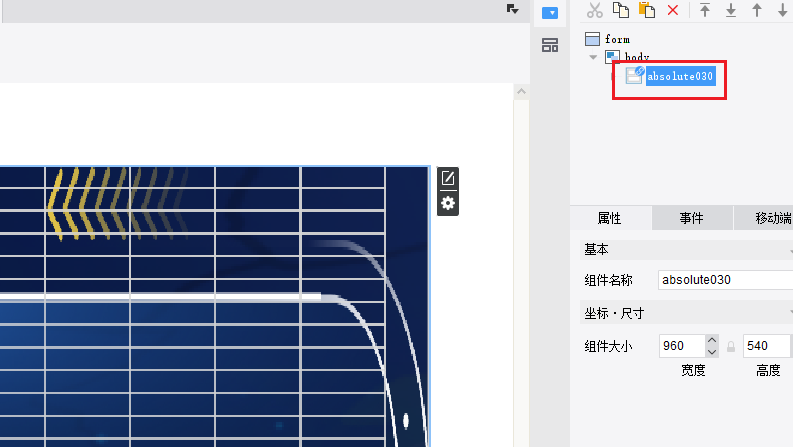Open the edit pencil icon beside canvas

tap(448, 178)
